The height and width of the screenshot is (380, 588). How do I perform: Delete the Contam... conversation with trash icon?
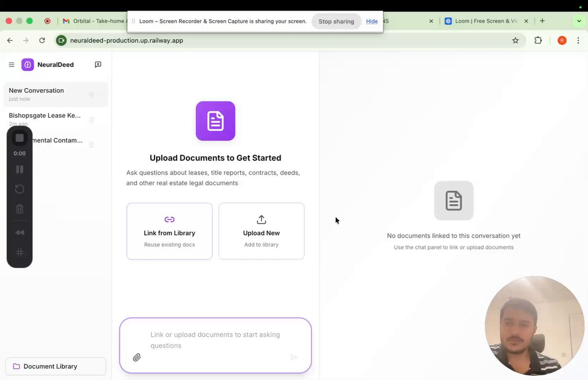[91, 145]
